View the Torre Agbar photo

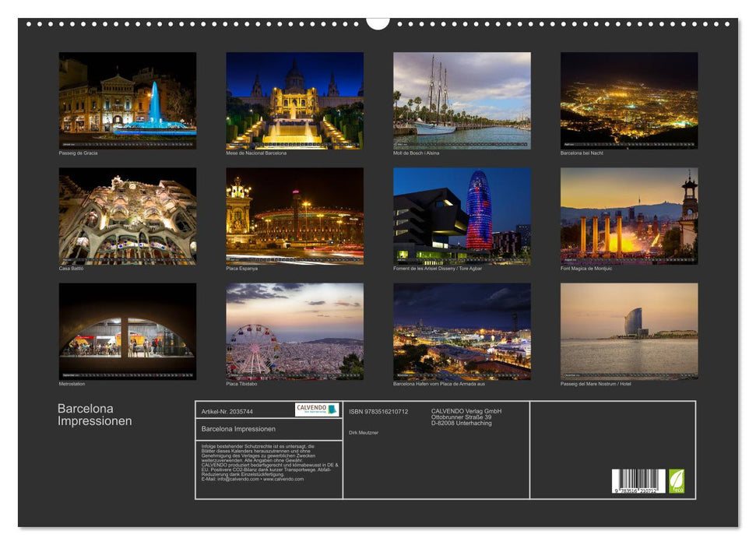pyautogui.click(x=460, y=216)
